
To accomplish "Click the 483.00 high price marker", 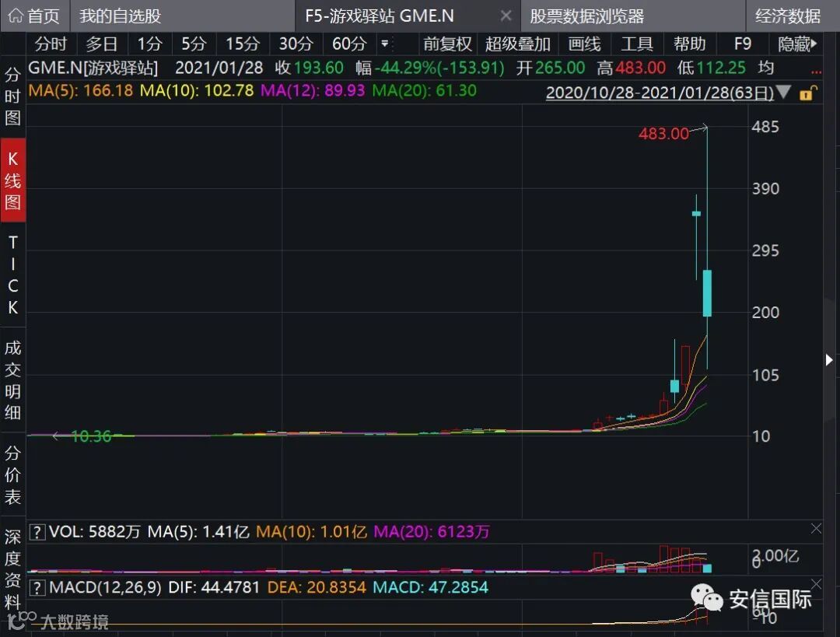I will coord(663,133).
